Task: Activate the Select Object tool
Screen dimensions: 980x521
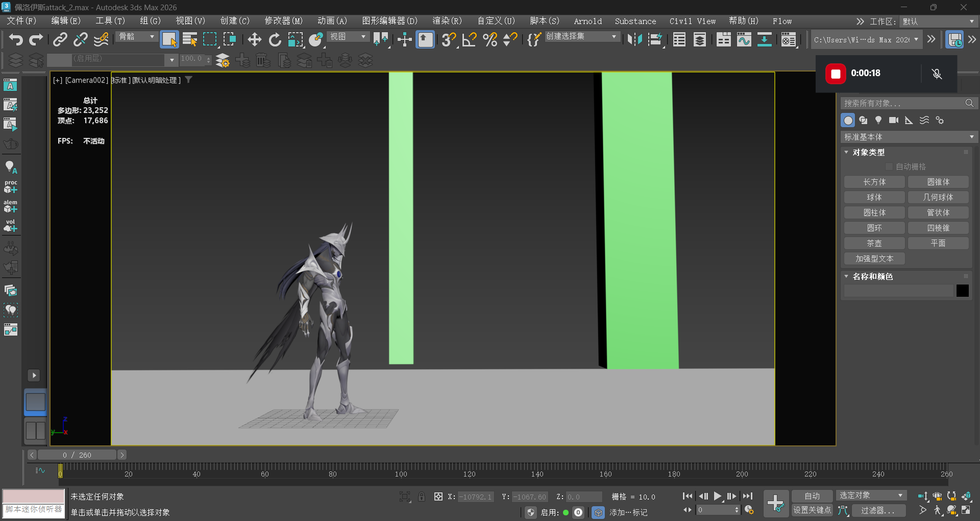Action: pos(169,39)
